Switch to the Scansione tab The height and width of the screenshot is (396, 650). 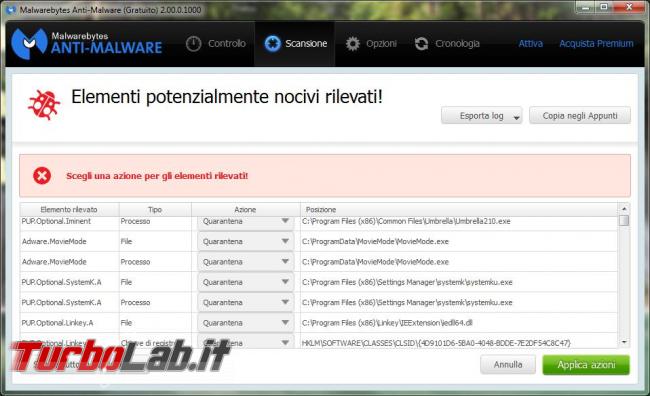click(x=295, y=44)
